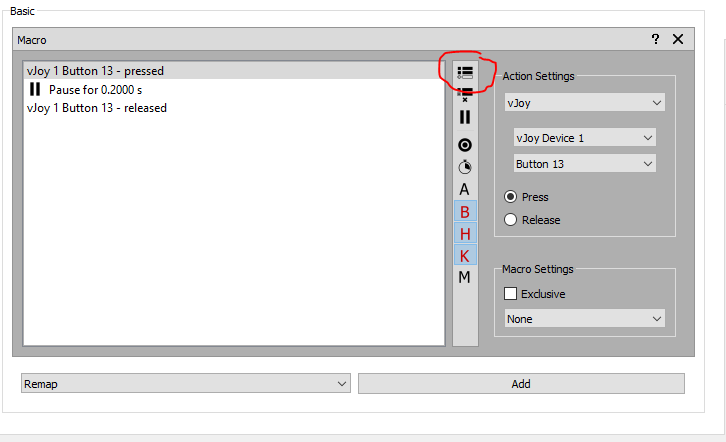Open the Remap action dropdown
This screenshot has height=442, width=726.
pos(186,384)
